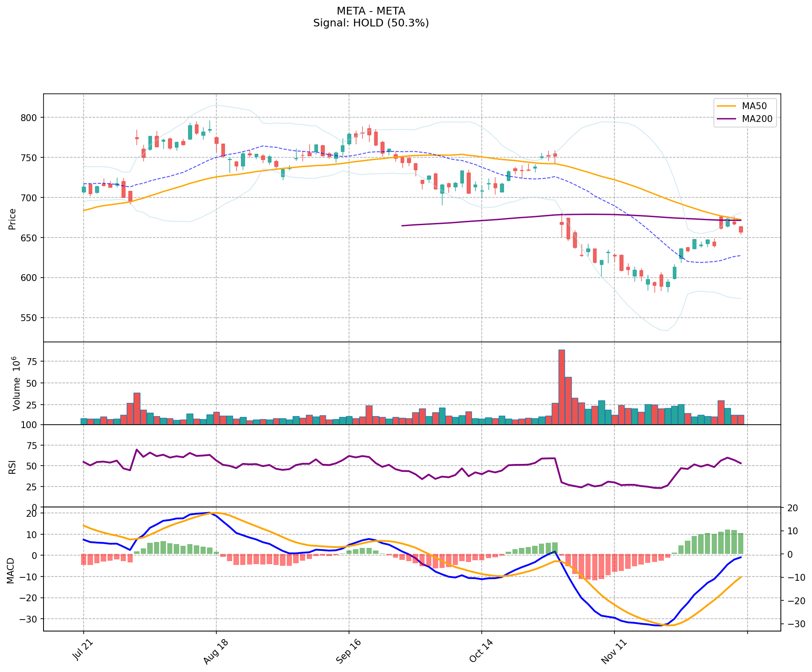Click the MA200 legend label
The width and height of the screenshot is (812, 672).
click(x=757, y=119)
